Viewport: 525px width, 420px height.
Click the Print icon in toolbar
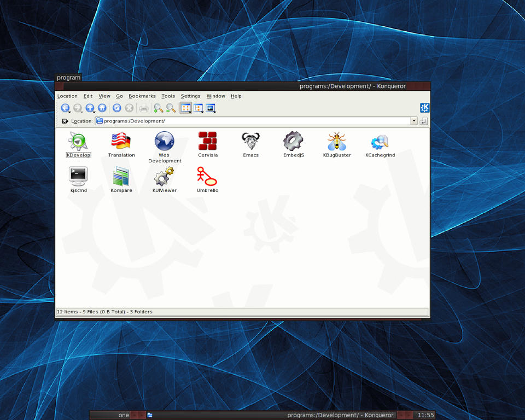pos(144,108)
